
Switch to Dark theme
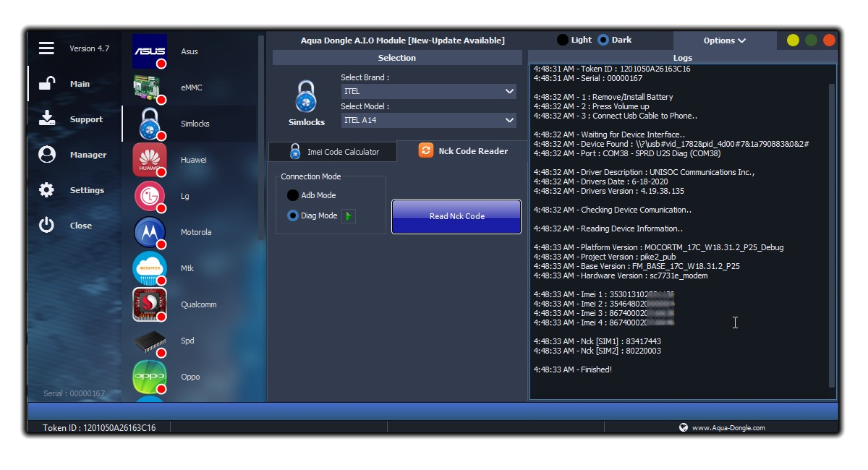click(603, 40)
